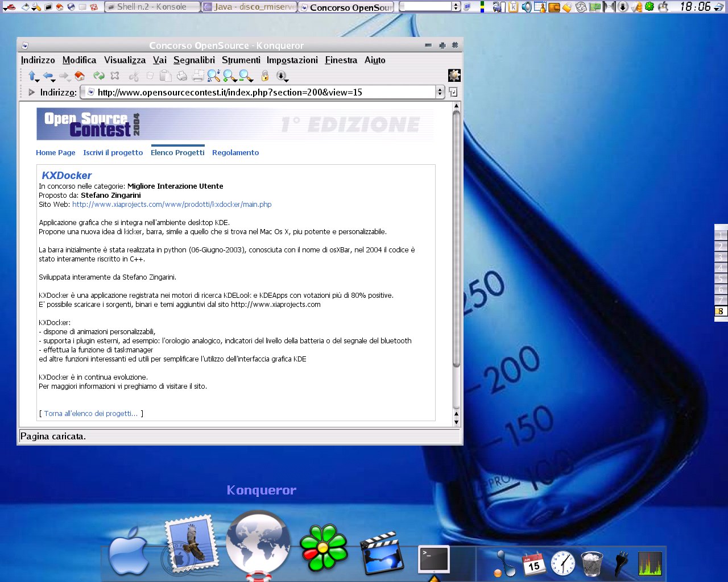
Task: Click the Klipper clipboard tray icon
Action: [514, 7]
